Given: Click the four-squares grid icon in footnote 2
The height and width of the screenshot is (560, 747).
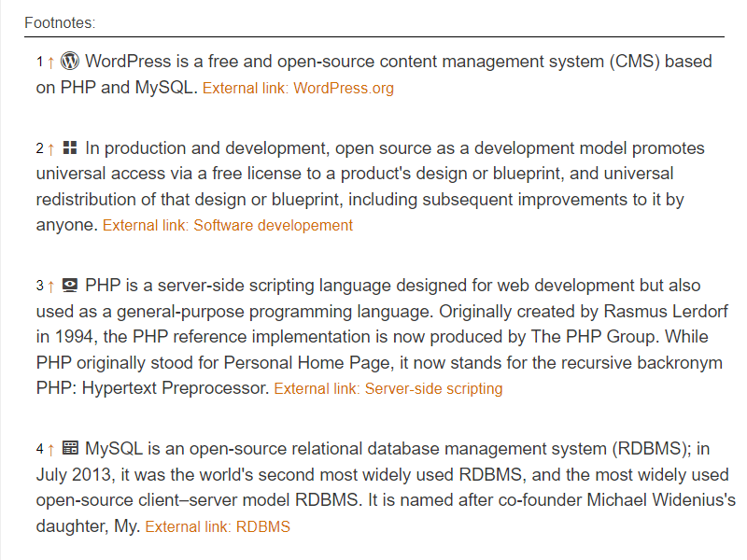Looking at the screenshot, I should (70, 148).
